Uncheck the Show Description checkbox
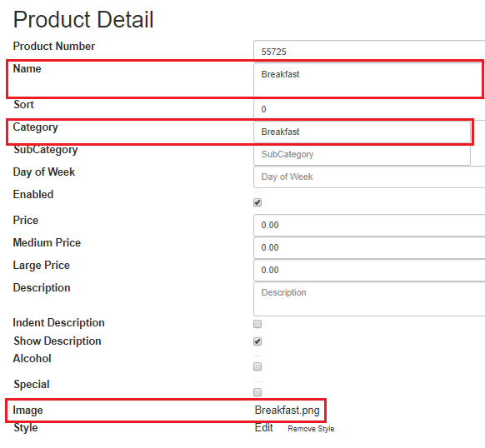 [x=257, y=341]
